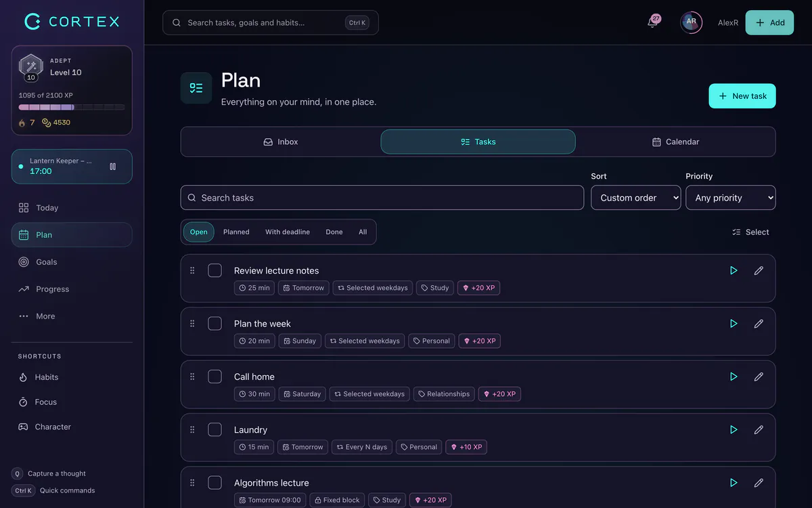Click the Every N days chip on Laundry
This screenshot has height=508, width=812.
(x=362, y=447)
